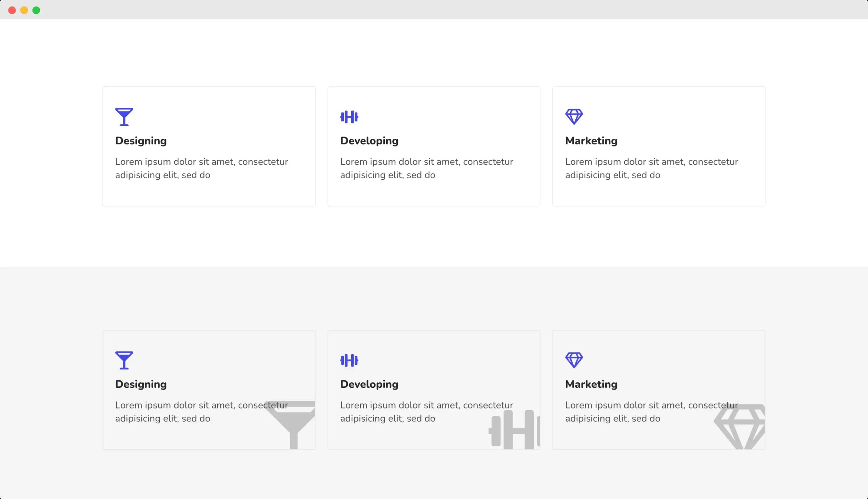Click the Lorem ipsum text on top Designing card

pos(201,168)
